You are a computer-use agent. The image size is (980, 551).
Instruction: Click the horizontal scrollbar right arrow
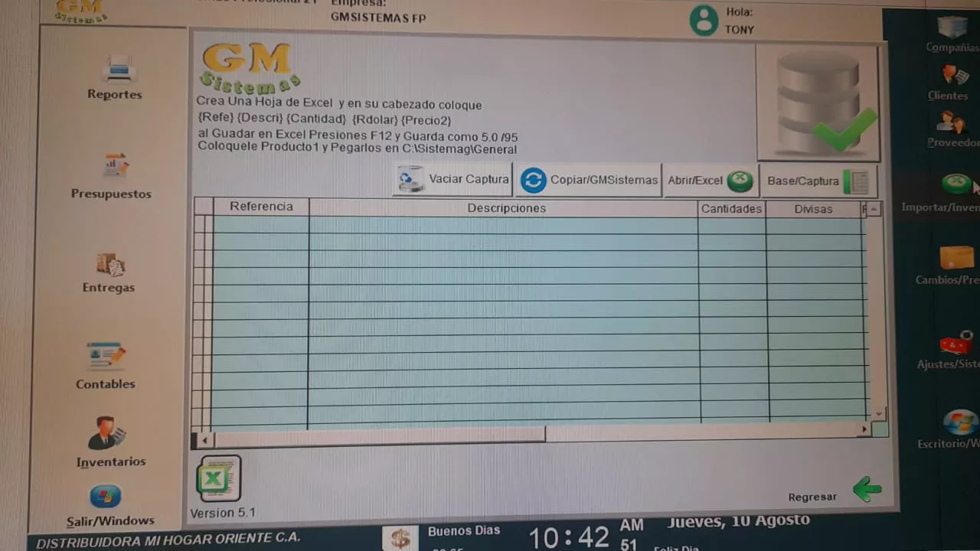click(864, 430)
